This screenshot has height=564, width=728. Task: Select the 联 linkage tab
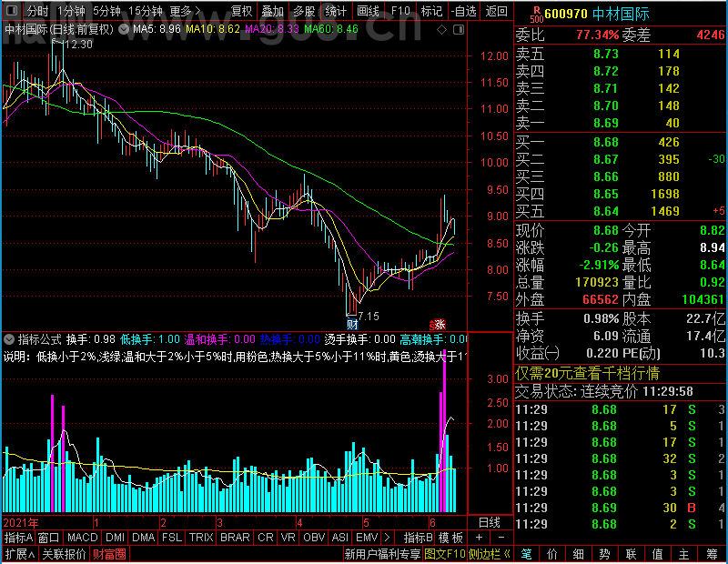[631, 554]
